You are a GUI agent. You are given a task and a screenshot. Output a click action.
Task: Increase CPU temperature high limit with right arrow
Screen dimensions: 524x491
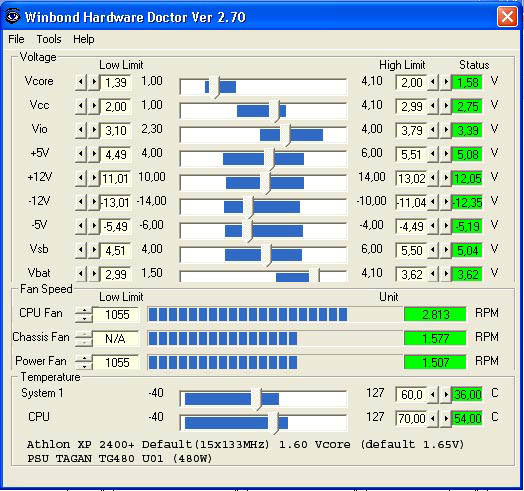[446, 418]
